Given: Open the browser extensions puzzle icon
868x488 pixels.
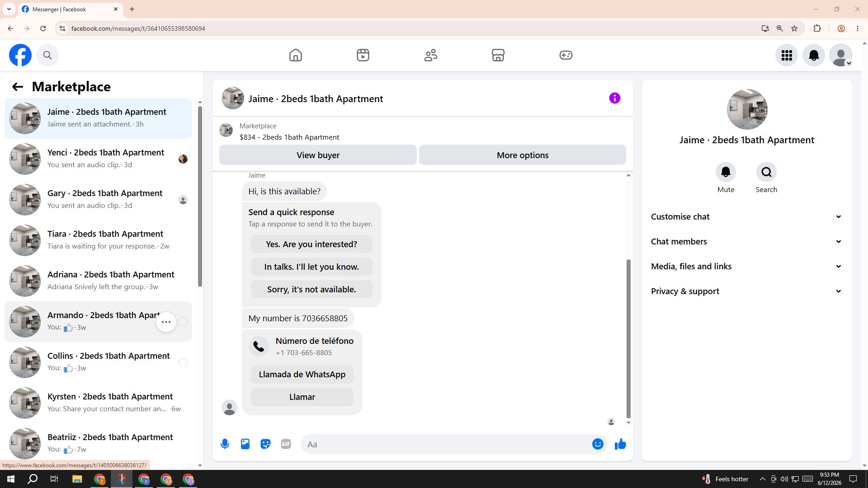Looking at the screenshot, I should click(x=817, y=28).
